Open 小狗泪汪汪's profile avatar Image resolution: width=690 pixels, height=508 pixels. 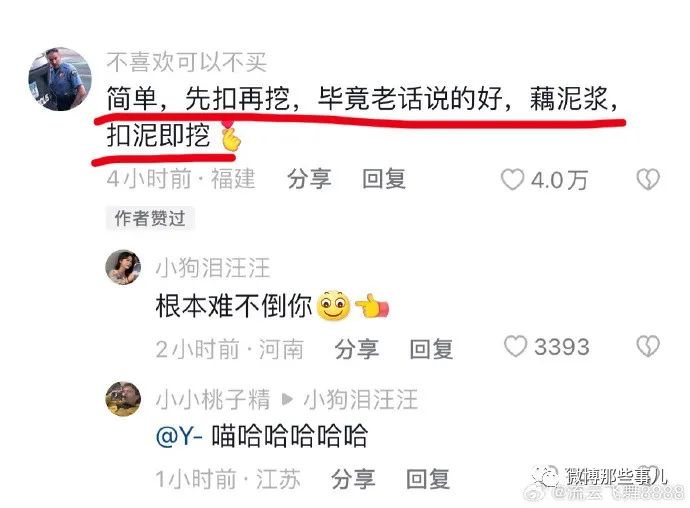coord(123,267)
